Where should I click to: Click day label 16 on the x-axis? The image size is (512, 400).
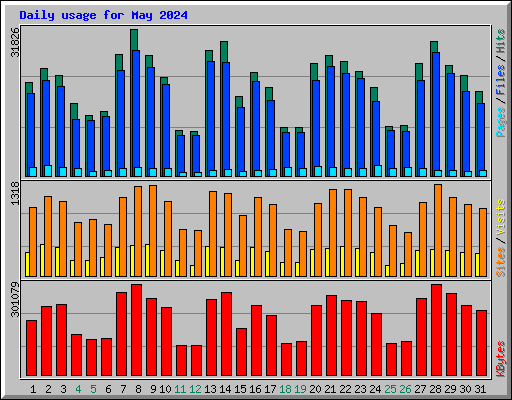pyautogui.click(x=255, y=389)
